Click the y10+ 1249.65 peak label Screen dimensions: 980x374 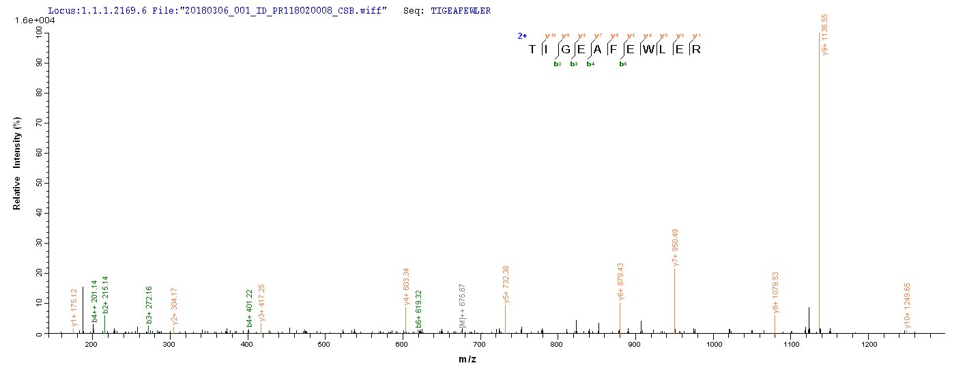coord(908,307)
